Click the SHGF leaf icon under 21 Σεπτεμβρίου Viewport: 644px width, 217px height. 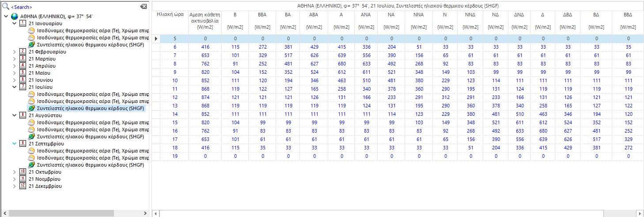(32, 165)
